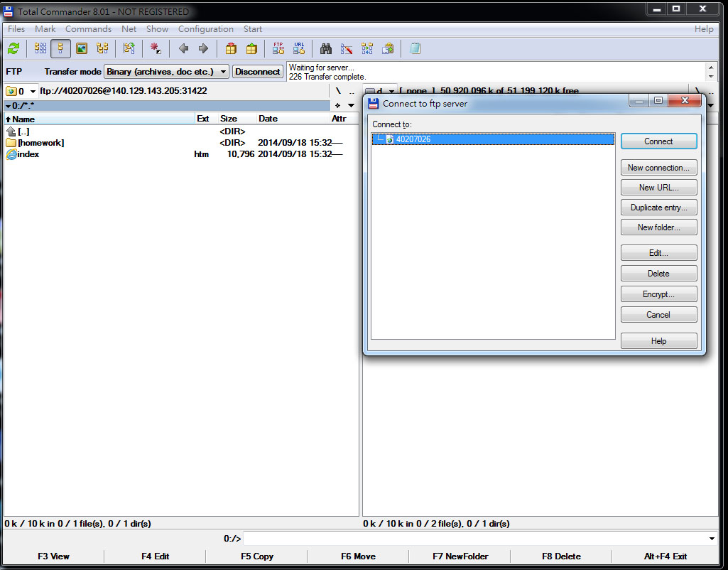This screenshot has width=728, height=570.
Task: Switch to brief file names view icon
Action: (40, 48)
